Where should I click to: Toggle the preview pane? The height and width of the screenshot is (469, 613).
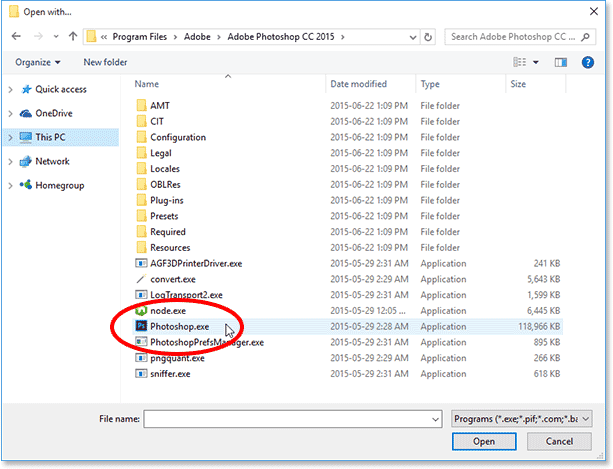point(561,62)
